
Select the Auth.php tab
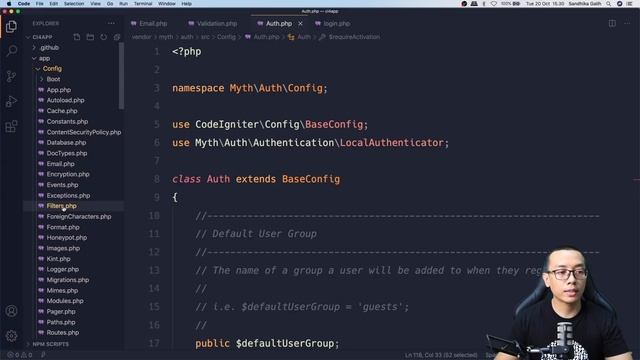(x=279, y=24)
